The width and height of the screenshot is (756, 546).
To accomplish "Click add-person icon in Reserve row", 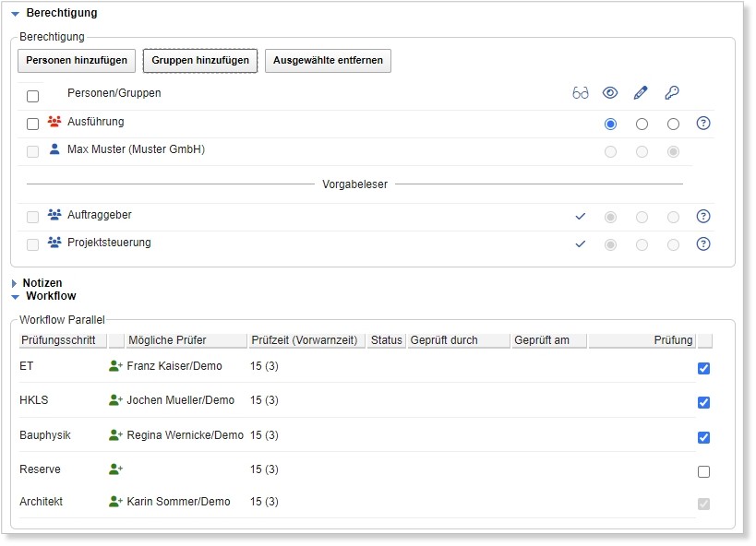I will [115, 469].
